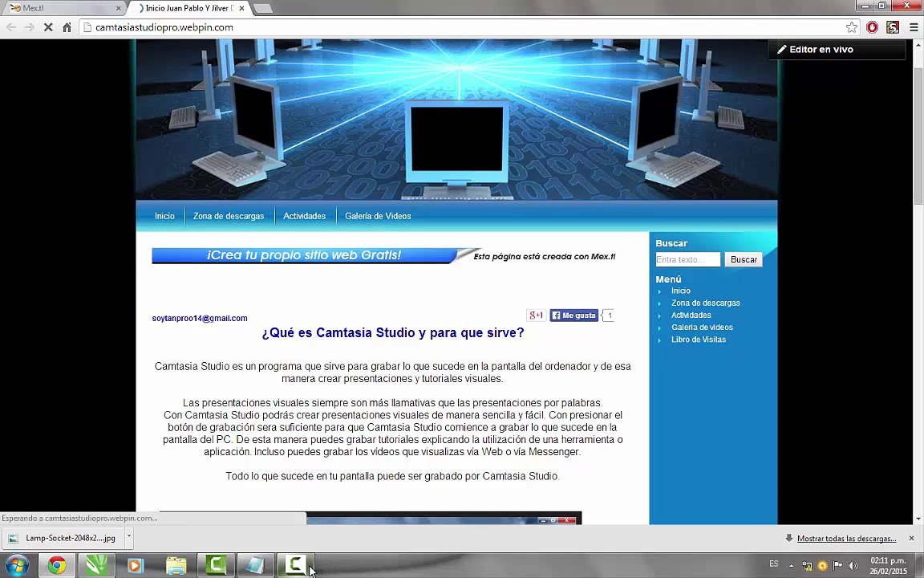Show hidden system tray icons
924x578 pixels.
point(792,566)
